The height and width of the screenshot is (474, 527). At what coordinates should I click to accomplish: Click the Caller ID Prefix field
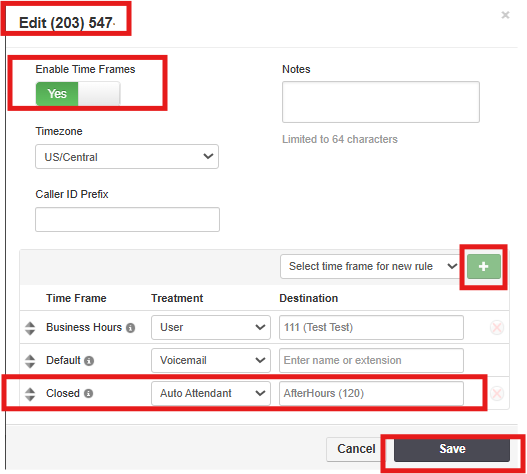pos(127,220)
